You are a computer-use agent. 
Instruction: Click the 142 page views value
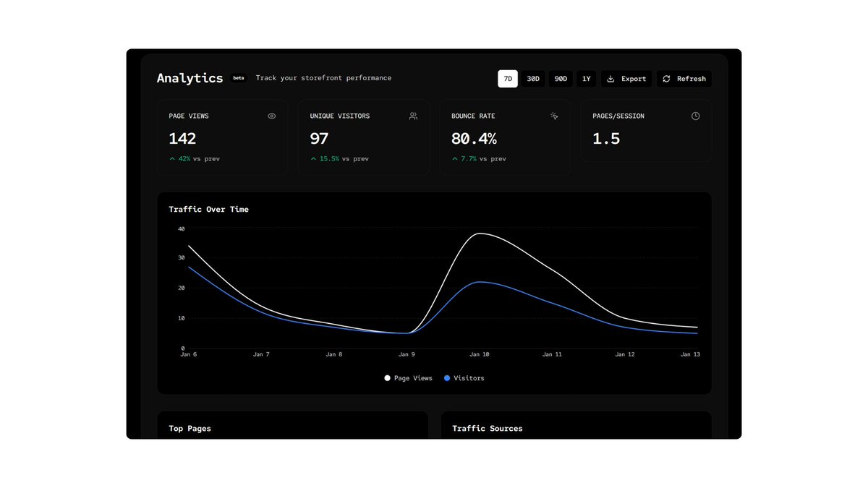182,138
